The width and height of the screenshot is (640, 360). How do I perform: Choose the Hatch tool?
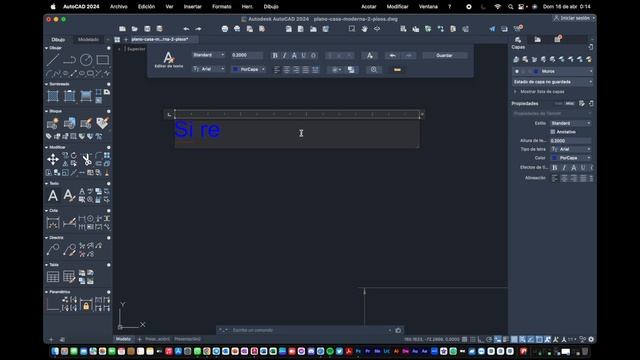tap(53, 96)
